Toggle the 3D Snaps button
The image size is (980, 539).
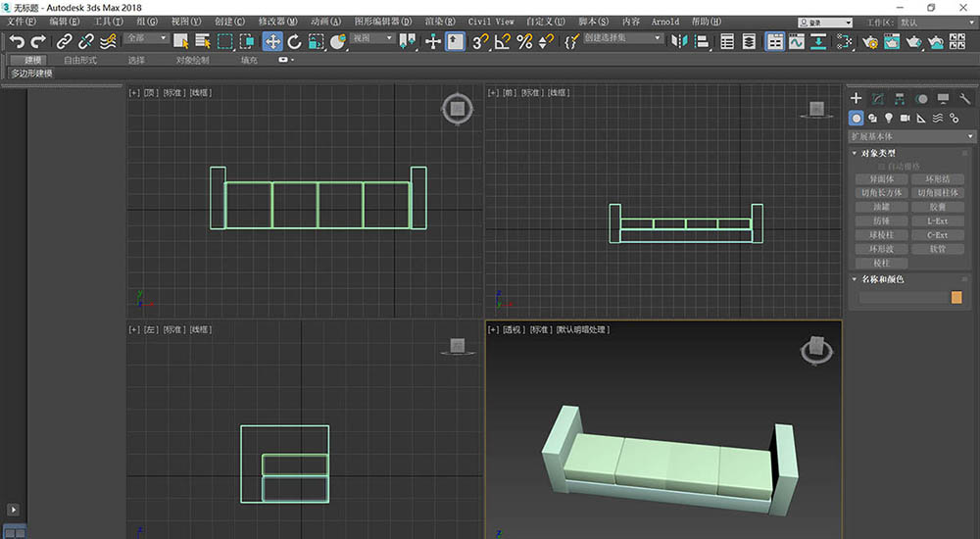[x=479, y=41]
